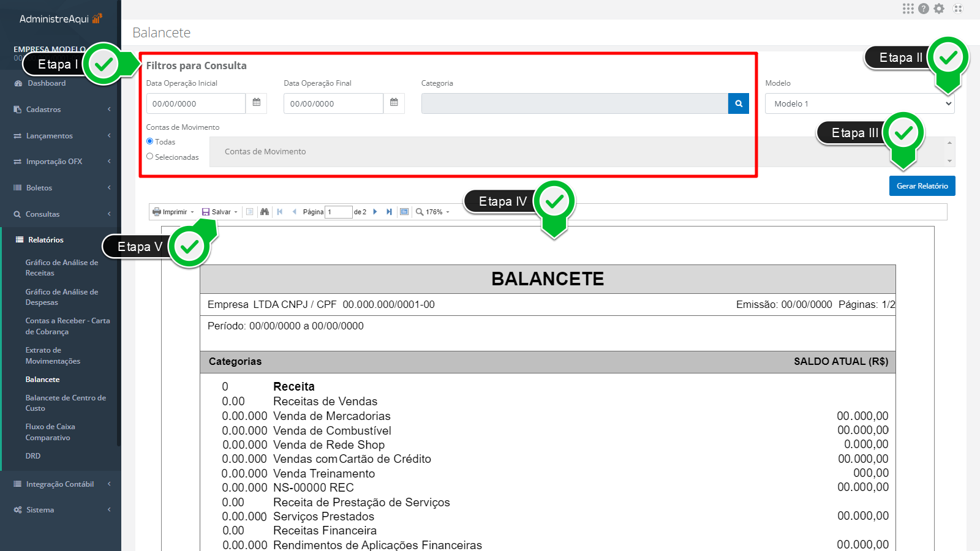Go to next report page arrow
Screen dimensions: 980x551
[x=375, y=212]
